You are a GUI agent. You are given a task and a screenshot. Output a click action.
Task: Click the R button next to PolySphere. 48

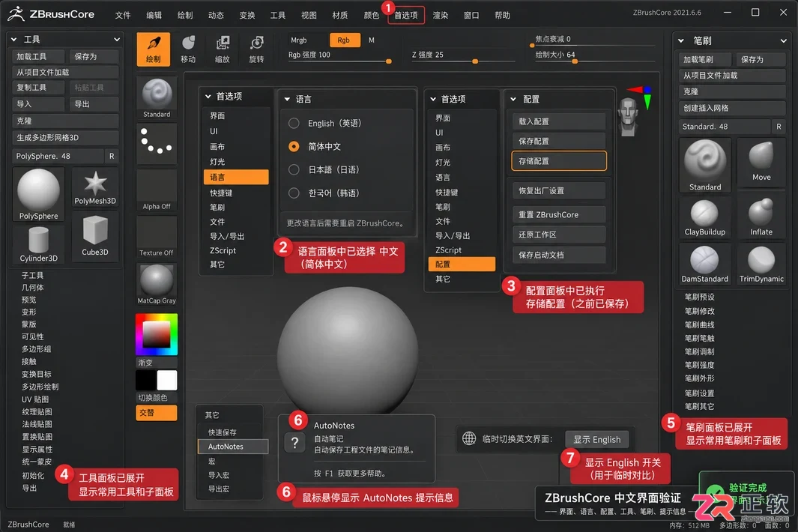click(112, 156)
